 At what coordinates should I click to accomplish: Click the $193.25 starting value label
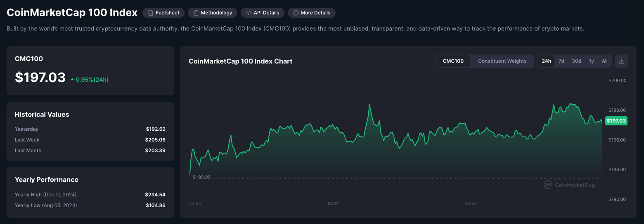pyautogui.click(x=201, y=177)
